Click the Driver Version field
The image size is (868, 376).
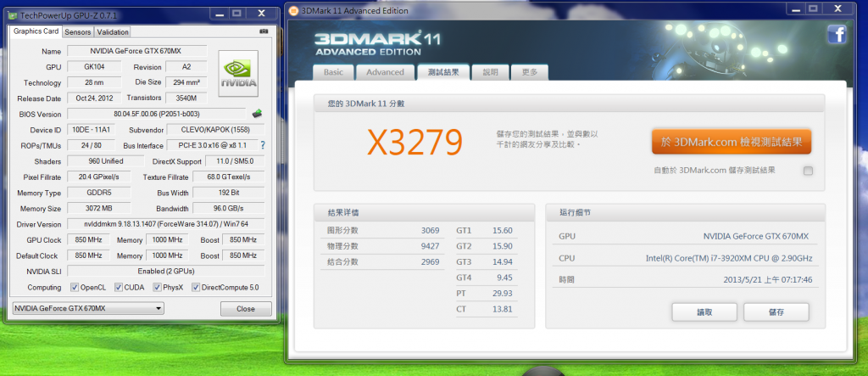pos(165,225)
